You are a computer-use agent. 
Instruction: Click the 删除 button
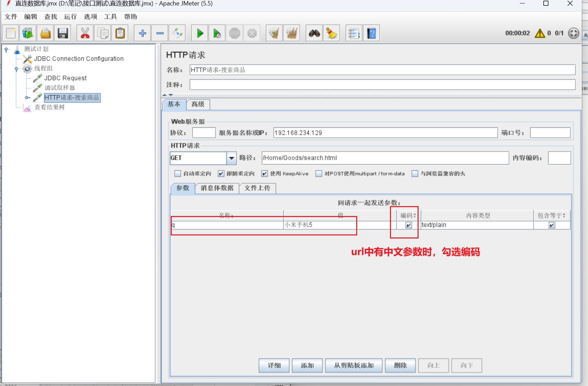[400, 366]
